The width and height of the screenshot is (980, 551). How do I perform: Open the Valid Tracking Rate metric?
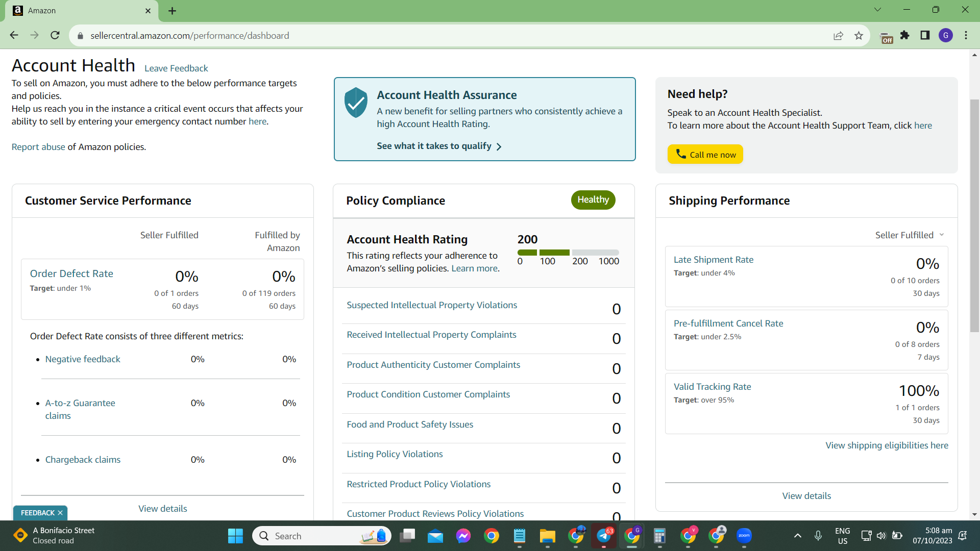pyautogui.click(x=712, y=387)
